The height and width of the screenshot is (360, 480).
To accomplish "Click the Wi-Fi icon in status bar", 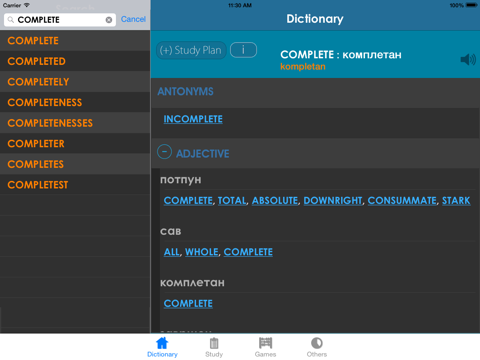I will coord(26,5).
